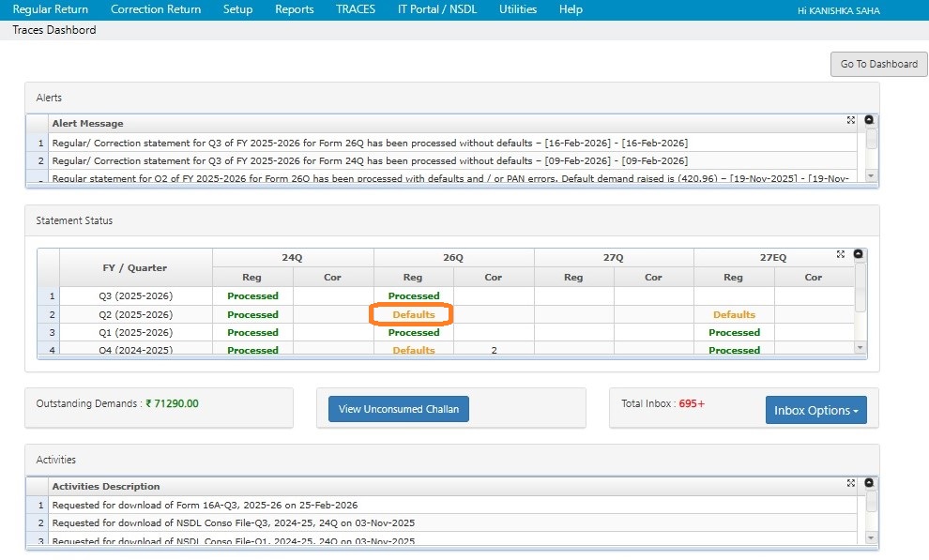The width and height of the screenshot is (929, 560).
Task: Expand the TRACES menu
Action: click(x=356, y=9)
